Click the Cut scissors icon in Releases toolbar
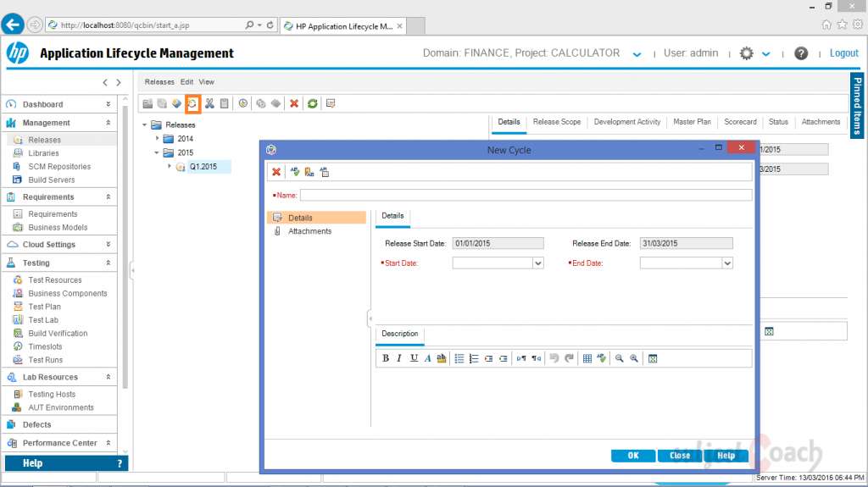 coord(209,103)
